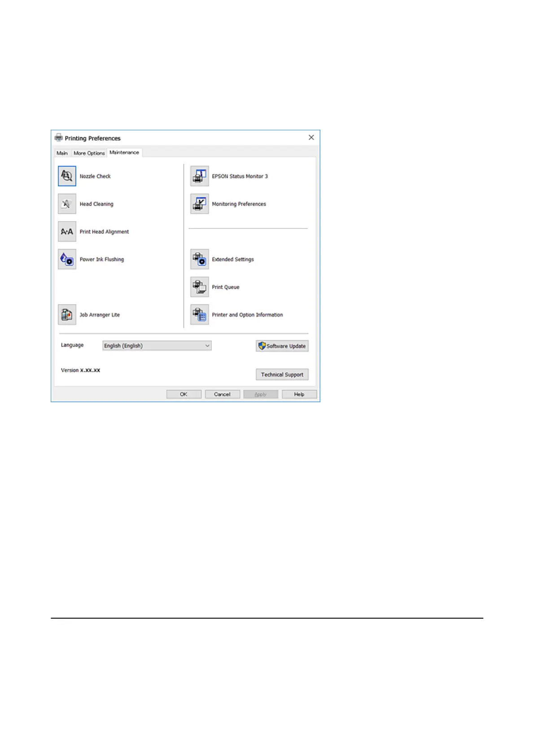Click the Nozzle Check label text
The height and width of the screenshot is (756, 534).
click(x=95, y=176)
